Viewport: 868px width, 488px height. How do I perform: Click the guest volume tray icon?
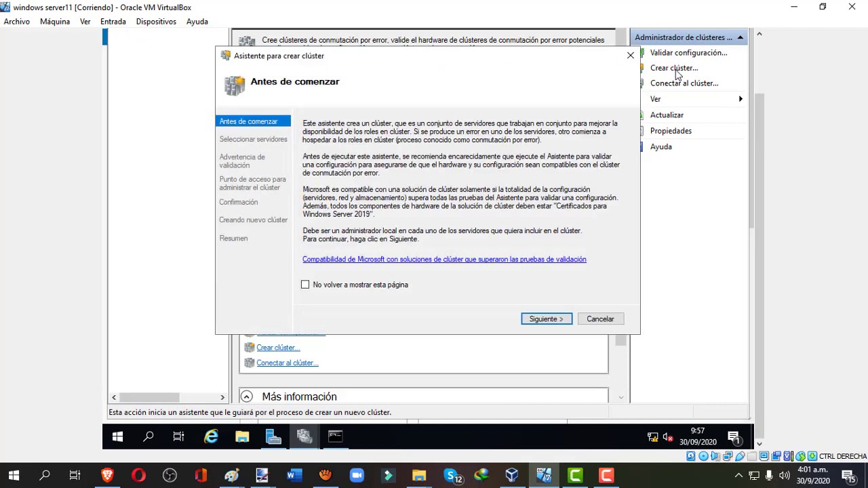tap(668, 437)
